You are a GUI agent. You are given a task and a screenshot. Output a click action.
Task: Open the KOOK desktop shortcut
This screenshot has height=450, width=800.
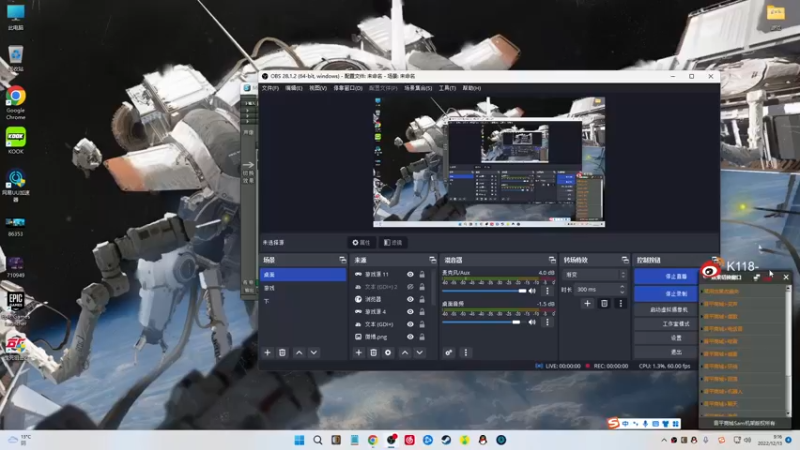tap(16, 140)
